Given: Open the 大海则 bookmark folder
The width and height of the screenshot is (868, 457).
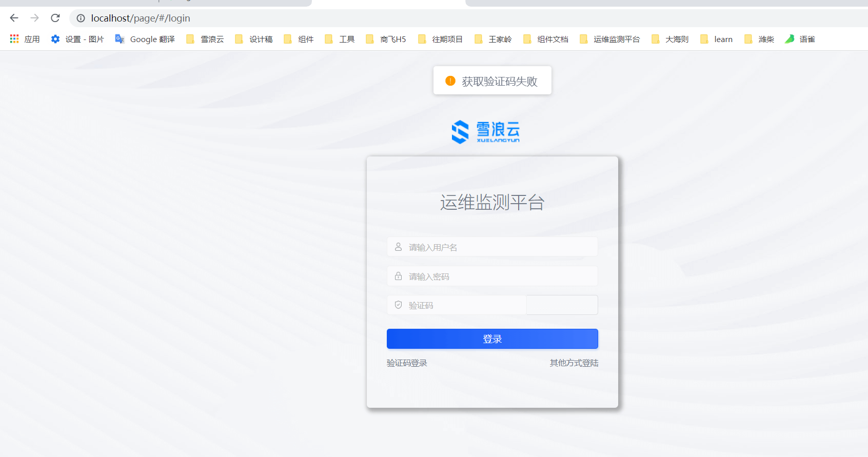Looking at the screenshot, I should (670, 39).
